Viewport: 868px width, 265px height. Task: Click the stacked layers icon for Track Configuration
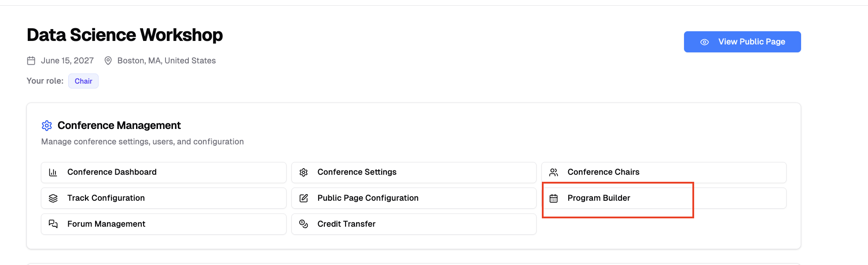pos(53,198)
